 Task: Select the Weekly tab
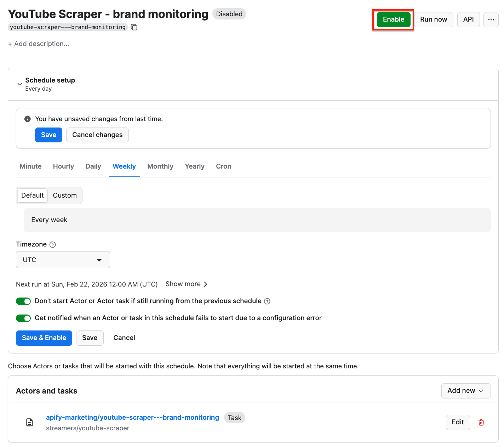click(x=124, y=166)
